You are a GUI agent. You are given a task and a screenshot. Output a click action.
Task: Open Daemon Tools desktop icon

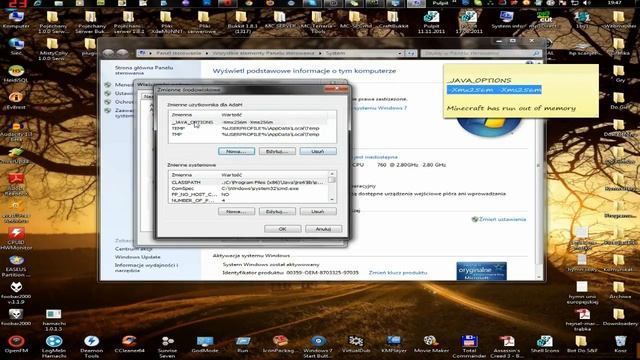coord(91,347)
